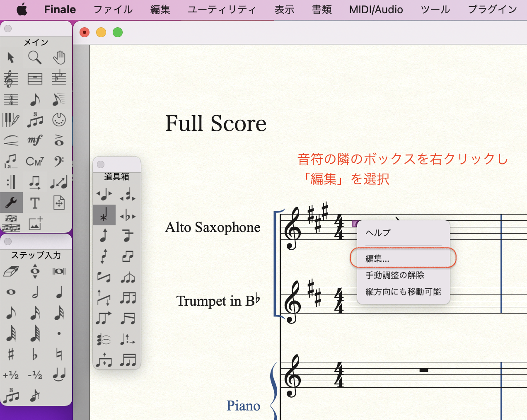Open the MIDI/Audio menu
Screen dimensions: 527x420
pos(376,10)
